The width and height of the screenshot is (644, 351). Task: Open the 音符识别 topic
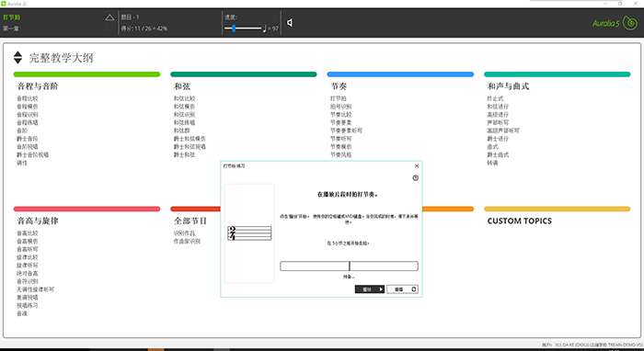coord(27,281)
